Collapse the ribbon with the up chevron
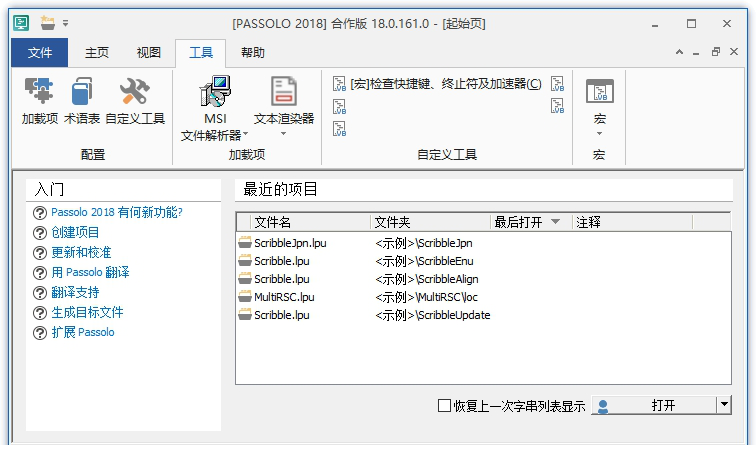The height and width of the screenshot is (462, 756). [x=679, y=52]
